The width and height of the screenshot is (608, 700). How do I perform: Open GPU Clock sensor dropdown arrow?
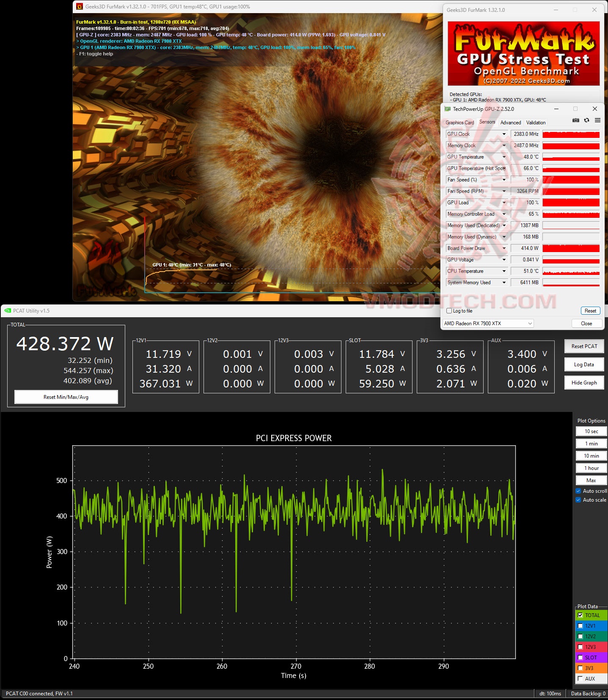click(x=504, y=134)
